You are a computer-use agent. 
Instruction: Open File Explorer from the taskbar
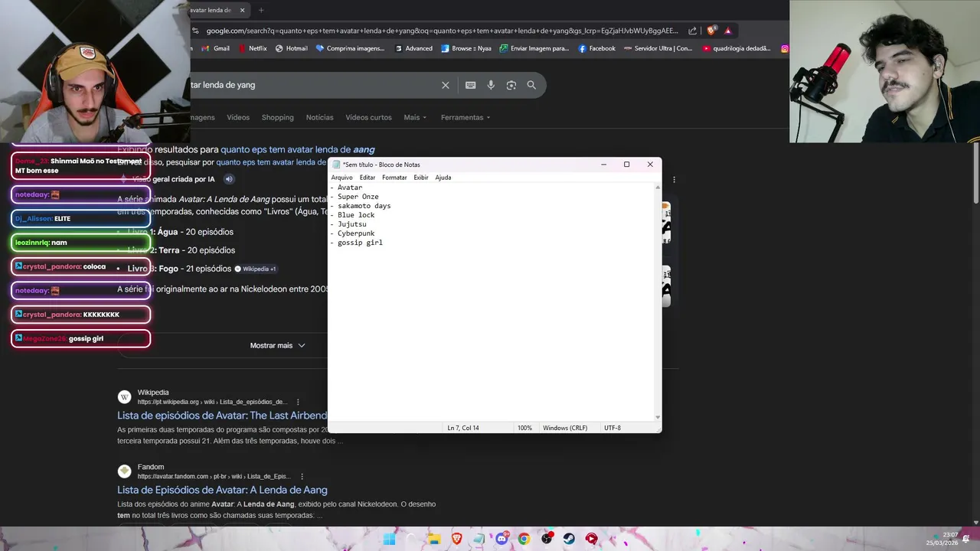434,539
